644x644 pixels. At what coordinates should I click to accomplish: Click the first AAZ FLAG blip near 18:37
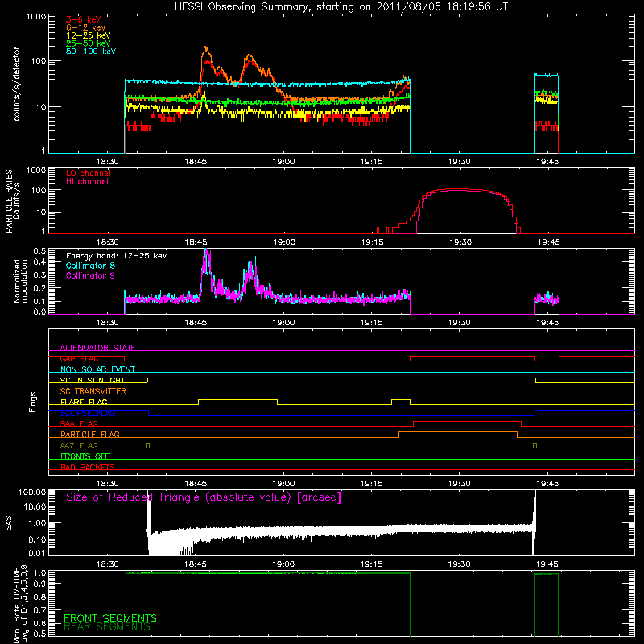coord(148,445)
